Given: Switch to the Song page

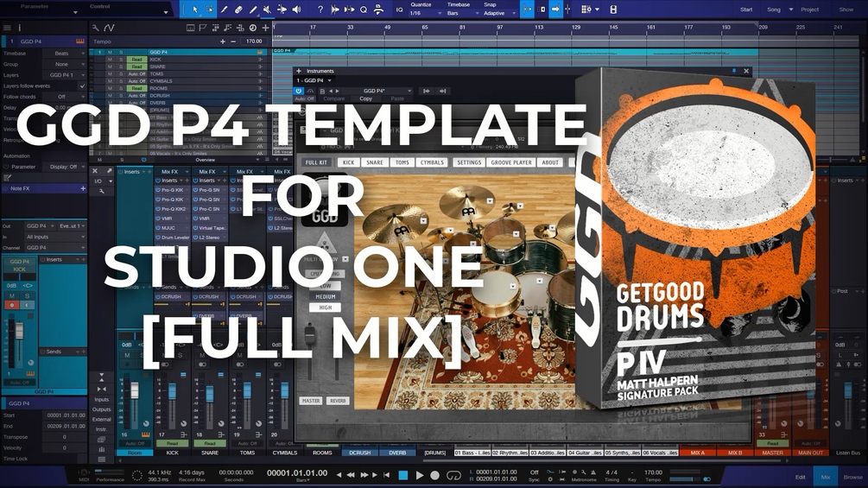Looking at the screenshot, I should (773, 10).
